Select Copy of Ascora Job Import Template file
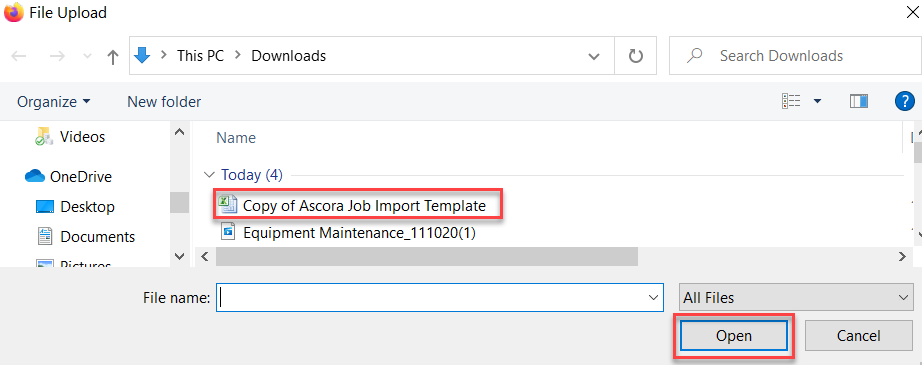This screenshot has height=365, width=922. coord(359,205)
